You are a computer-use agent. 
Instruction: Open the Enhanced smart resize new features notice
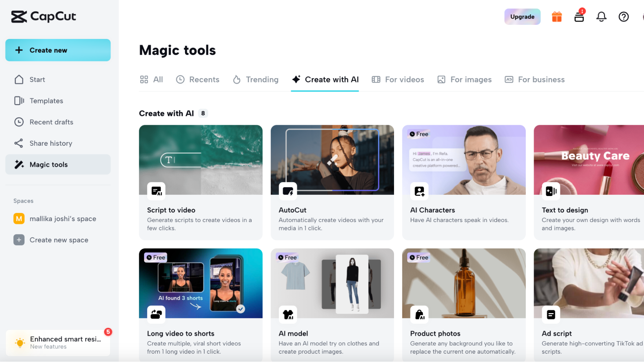pos(58,342)
